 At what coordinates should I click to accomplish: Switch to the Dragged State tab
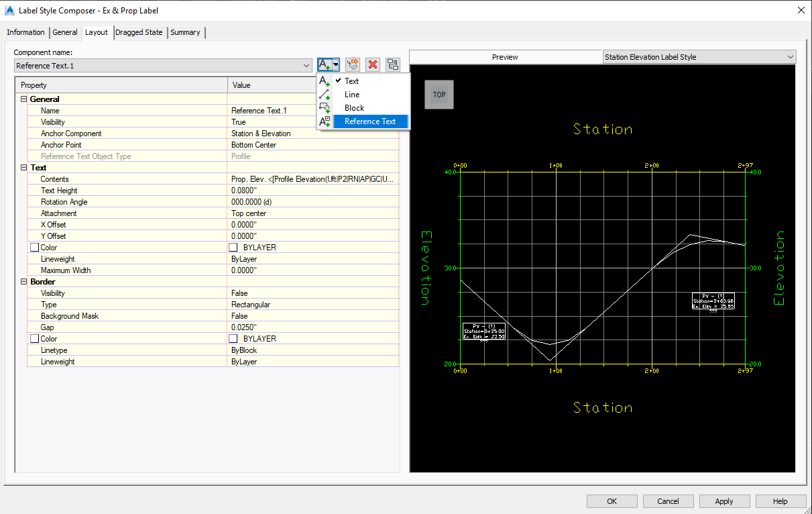[x=139, y=32]
